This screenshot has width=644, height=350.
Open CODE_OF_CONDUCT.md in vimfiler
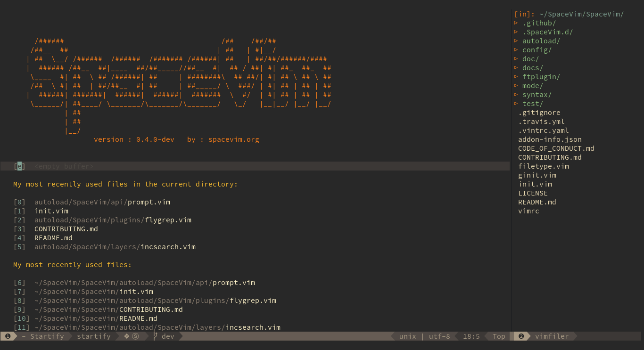click(556, 148)
